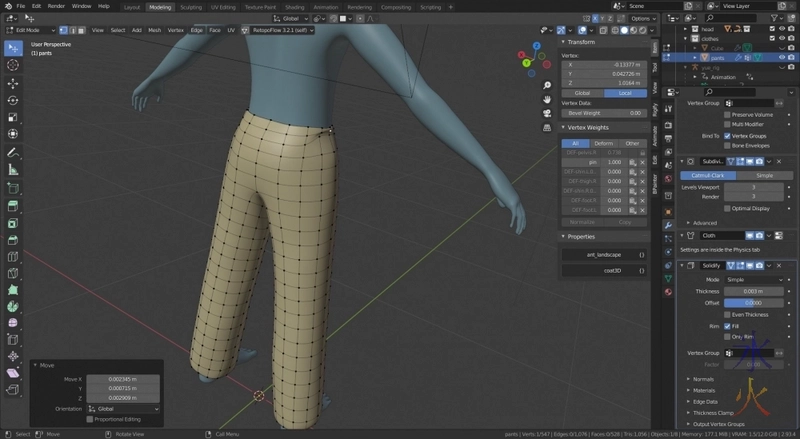Enable the Multi Modifier checkbox

click(728, 124)
